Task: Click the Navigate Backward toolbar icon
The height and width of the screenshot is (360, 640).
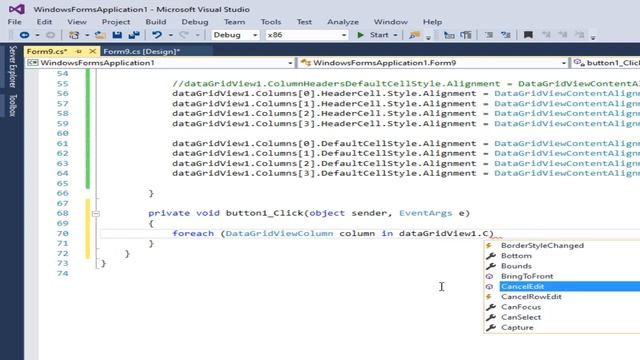Action: (x=24, y=35)
